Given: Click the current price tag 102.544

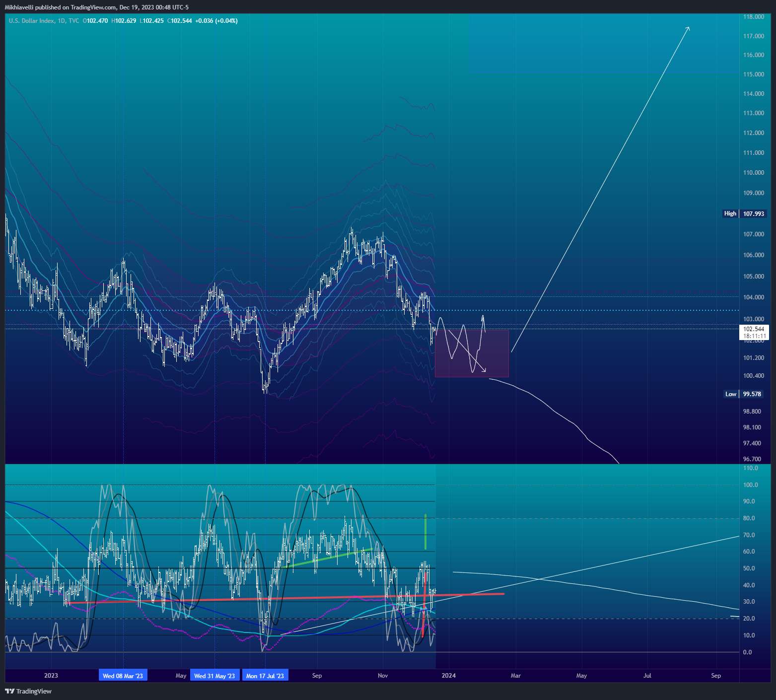Looking at the screenshot, I should pos(754,329).
